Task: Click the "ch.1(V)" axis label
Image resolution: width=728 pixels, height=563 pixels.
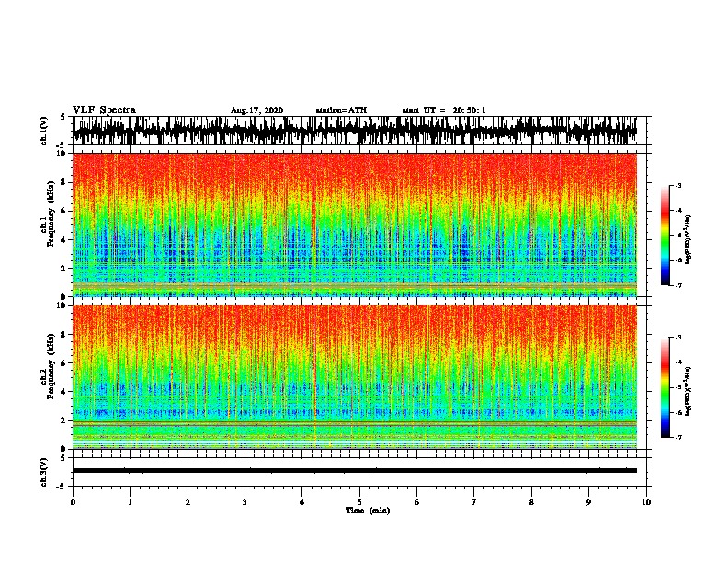Action: (43, 131)
